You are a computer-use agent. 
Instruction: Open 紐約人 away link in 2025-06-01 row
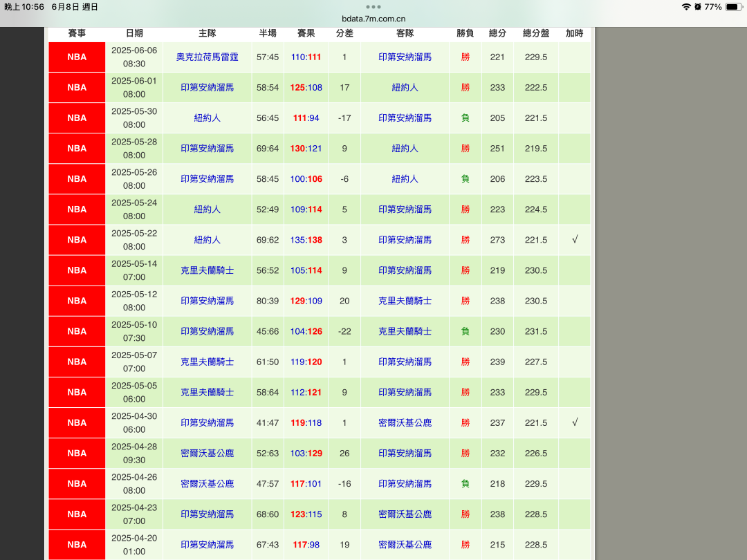pos(405,88)
